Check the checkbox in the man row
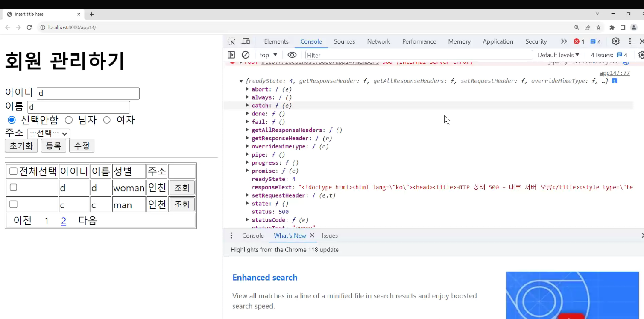Image resolution: width=644 pixels, height=319 pixels. [x=13, y=204]
